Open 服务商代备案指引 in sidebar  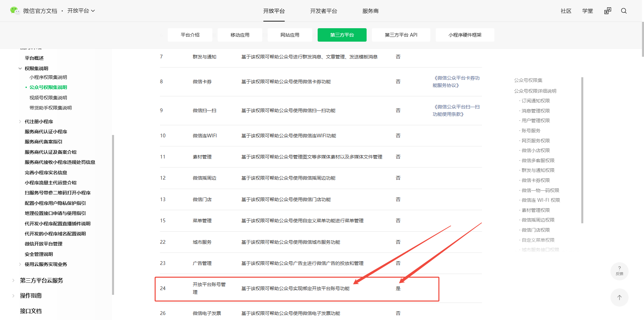(x=44, y=142)
